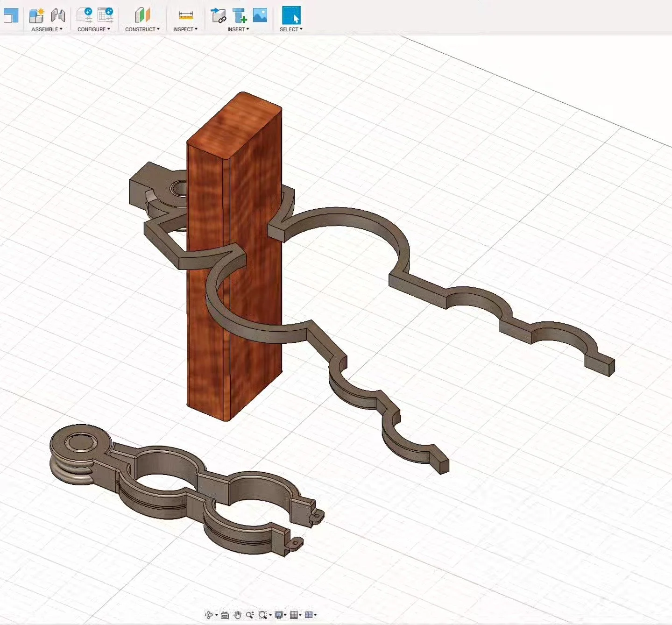Insert a Canvas image
Viewport: 672px width, 625px height.
260,16
